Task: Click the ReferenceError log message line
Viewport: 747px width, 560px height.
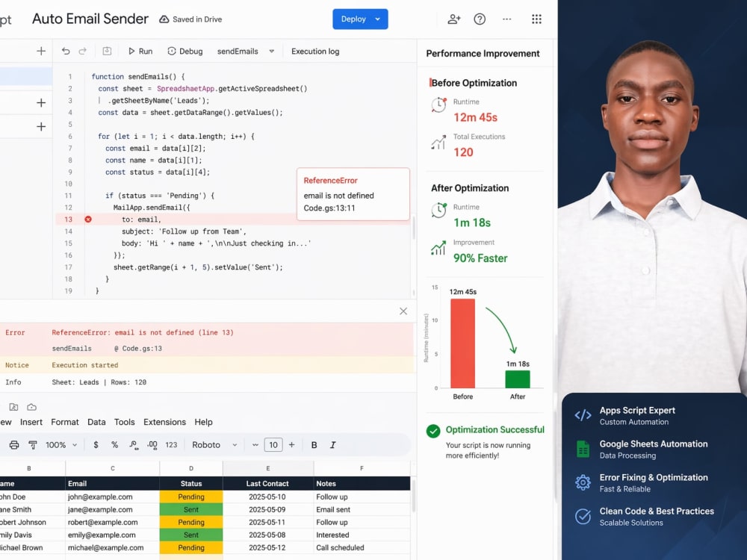Action: [143, 332]
